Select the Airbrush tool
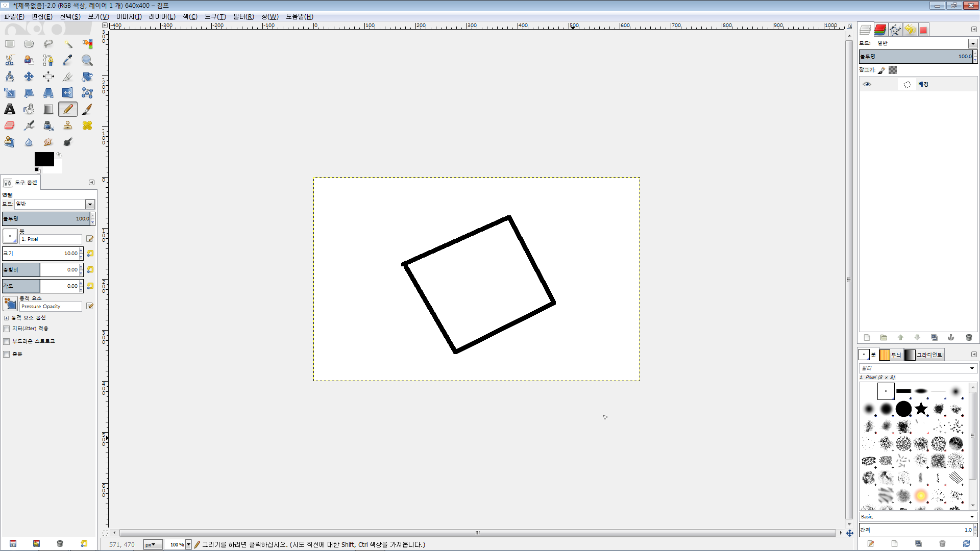 click(29, 126)
